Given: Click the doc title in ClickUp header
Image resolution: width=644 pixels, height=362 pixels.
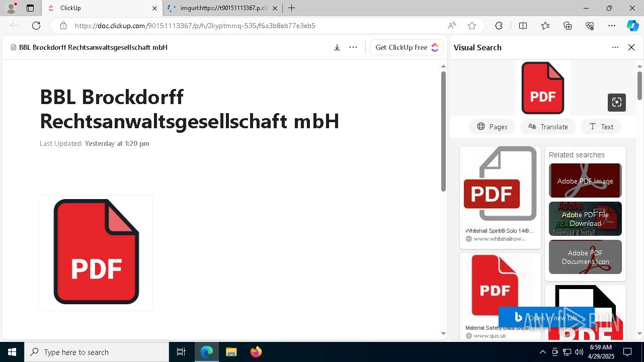Looking at the screenshot, I should 93,47.
